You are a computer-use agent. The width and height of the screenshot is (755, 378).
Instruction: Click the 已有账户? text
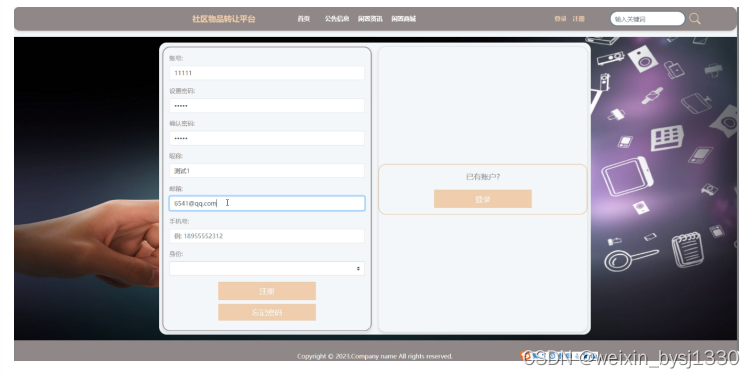(x=482, y=177)
